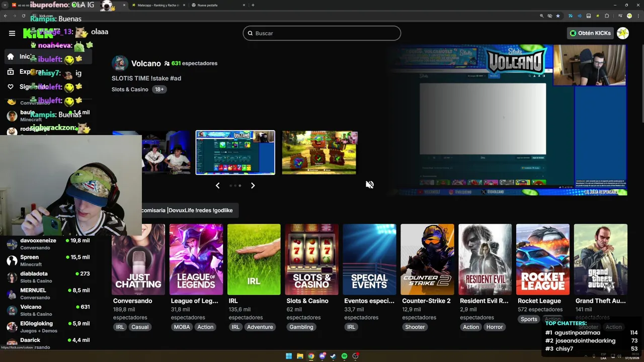Go to previous featured stream
The image size is (644, 362).
pos(217,186)
